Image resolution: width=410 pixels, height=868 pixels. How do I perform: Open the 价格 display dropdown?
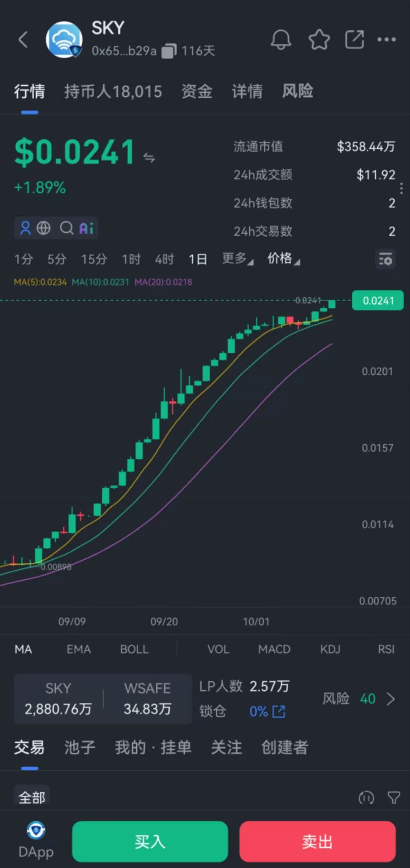(284, 259)
